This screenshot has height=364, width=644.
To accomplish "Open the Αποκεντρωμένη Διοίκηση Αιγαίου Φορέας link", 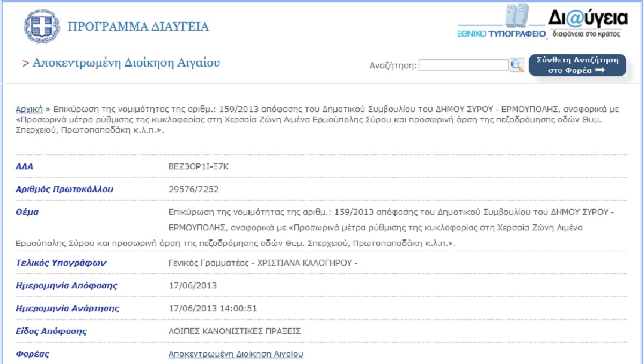I will click(x=236, y=354).
